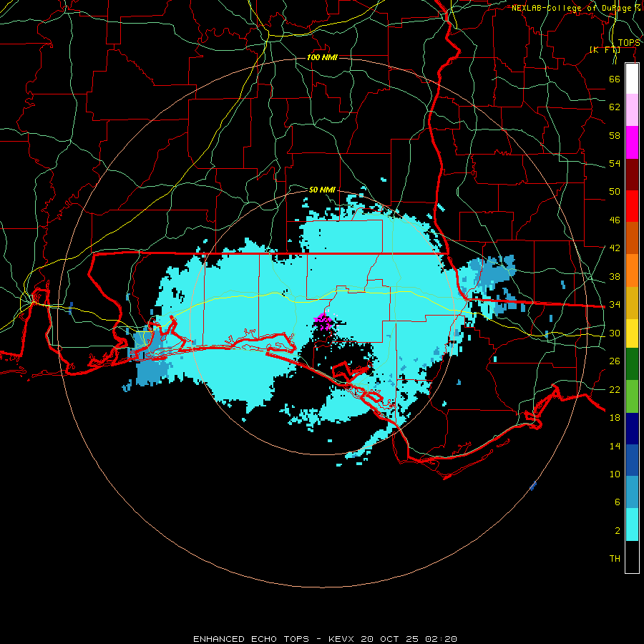Screen dimensions: 644x644
Task: Click the '2' legend value
Action: tap(617, 531)
